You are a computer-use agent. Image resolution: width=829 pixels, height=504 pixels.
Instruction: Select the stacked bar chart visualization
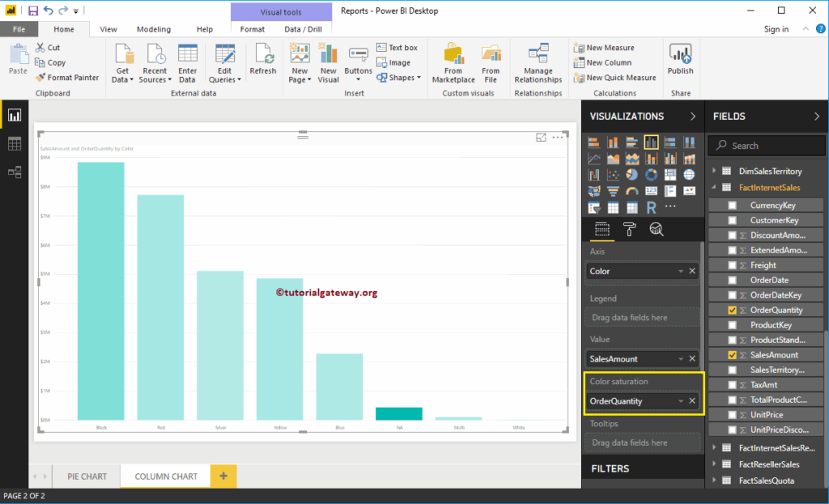point(593,142)
